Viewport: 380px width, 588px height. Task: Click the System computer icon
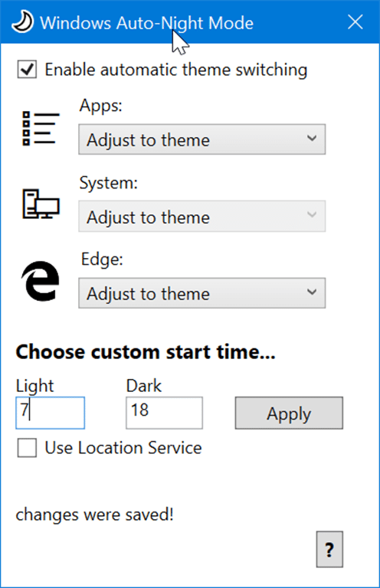(x=41, y=204)
